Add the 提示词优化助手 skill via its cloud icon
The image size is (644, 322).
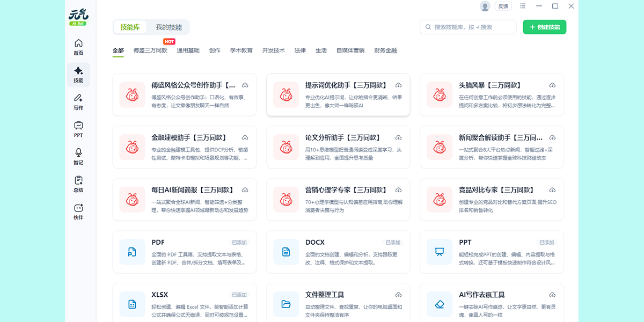pos(398,85)
